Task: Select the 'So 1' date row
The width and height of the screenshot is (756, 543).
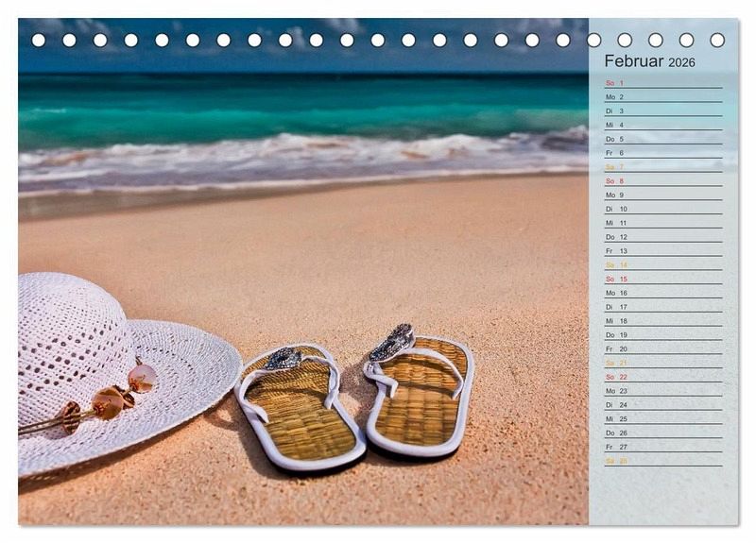Action: [x=663, y=83]
